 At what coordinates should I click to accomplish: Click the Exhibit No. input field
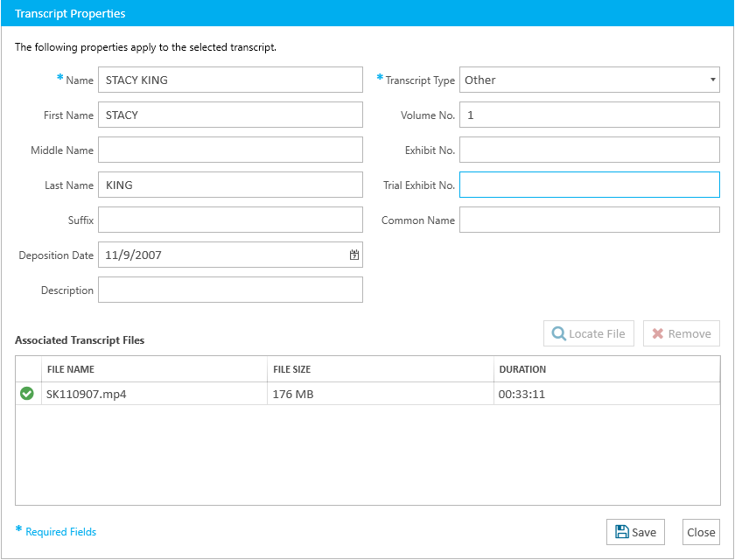click(x=589, y=150)
